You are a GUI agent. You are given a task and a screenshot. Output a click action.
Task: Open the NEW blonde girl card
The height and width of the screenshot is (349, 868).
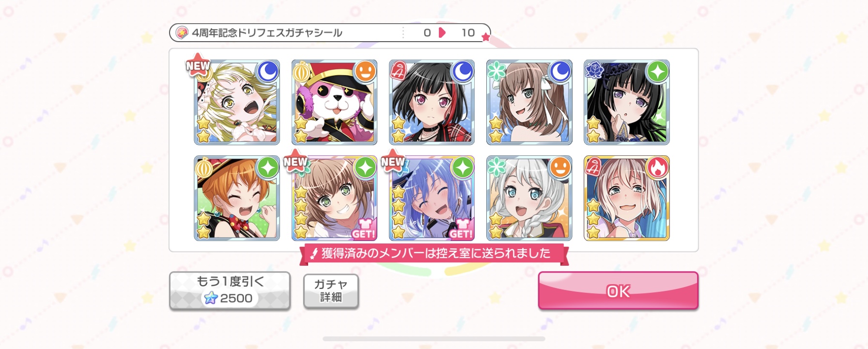237,102
